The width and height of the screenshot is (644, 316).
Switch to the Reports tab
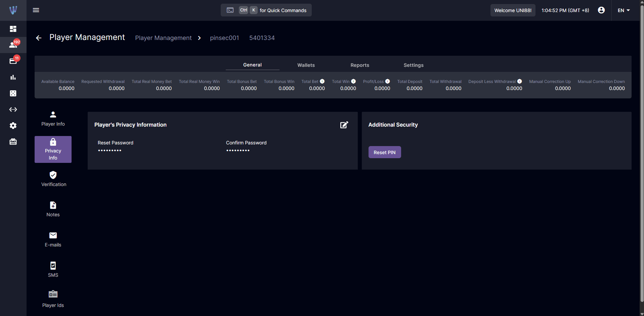pos(360,65)
